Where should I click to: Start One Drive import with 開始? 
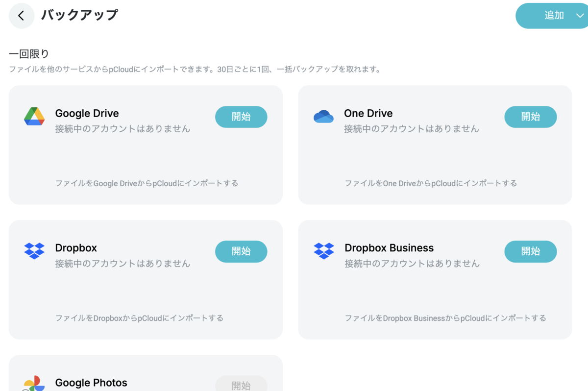coord(531,117)
